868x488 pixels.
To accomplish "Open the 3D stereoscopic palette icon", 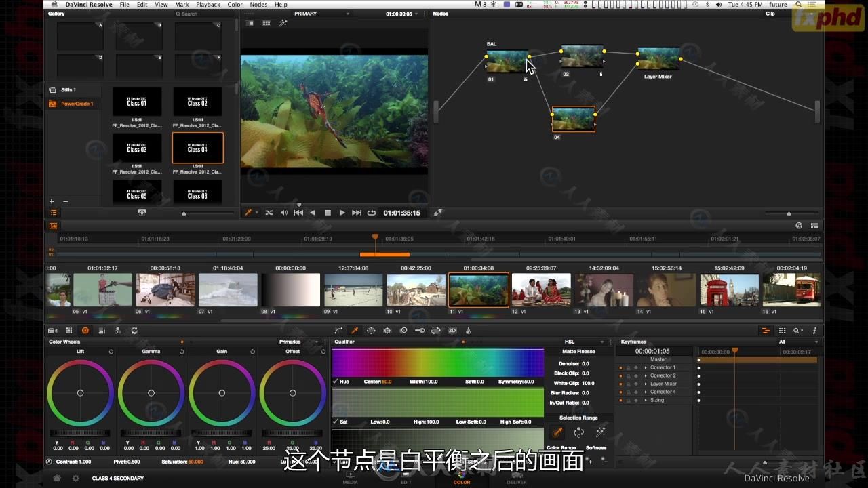I will 452,331.
